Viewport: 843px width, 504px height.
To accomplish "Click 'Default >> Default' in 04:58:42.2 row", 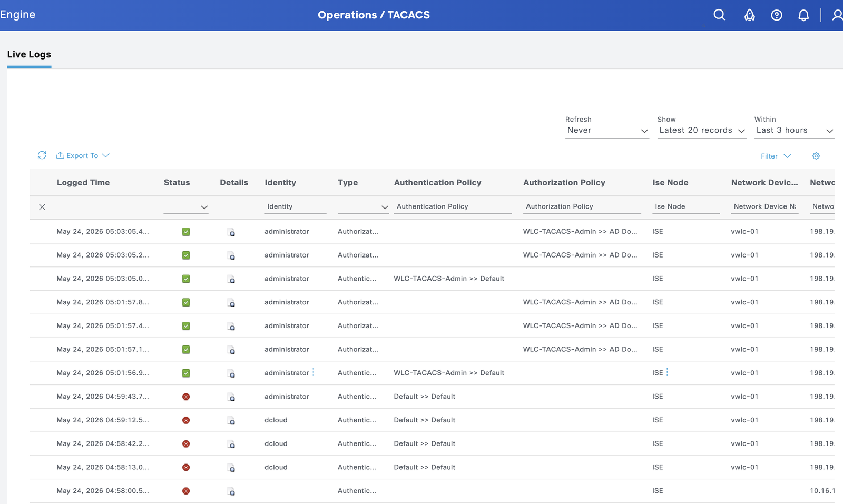I will (x=425, y=443).
